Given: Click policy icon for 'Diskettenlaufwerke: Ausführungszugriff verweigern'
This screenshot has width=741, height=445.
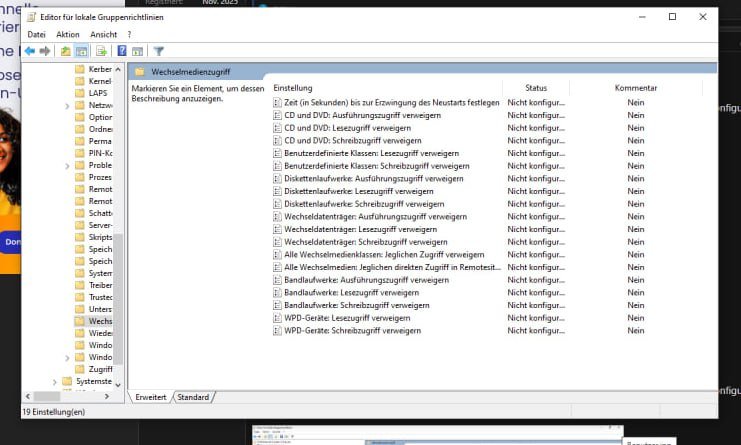Looking at the screenshot, I should coord(277,179).
